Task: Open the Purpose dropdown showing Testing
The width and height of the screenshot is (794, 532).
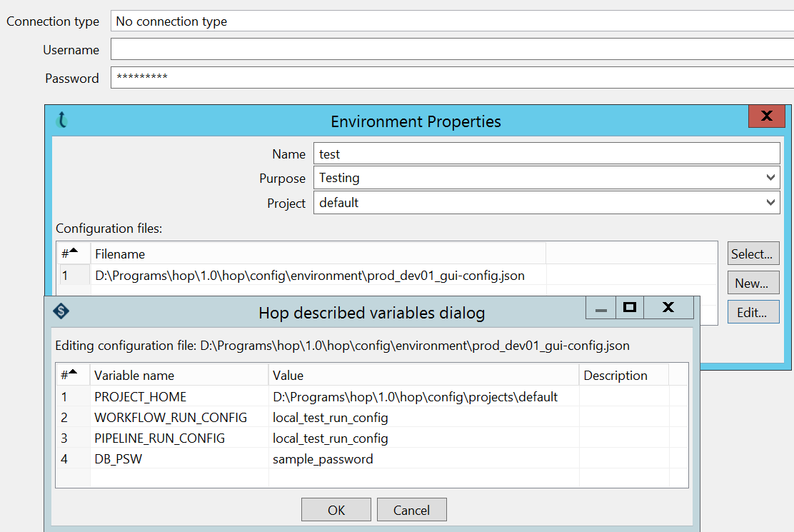Action: (546, 178)
